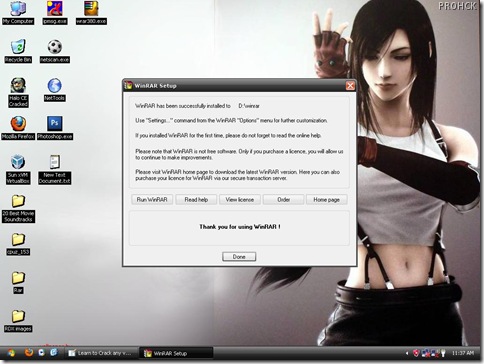
Task: Click the blue circular quick launch icon next to Firefox
Action: (x=41, y=353)
